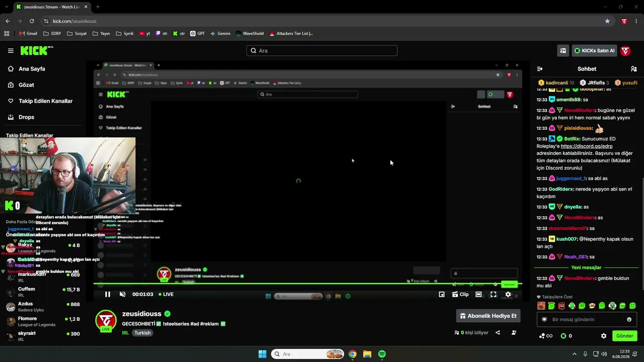This screenshot has width=644, height=362.
Task: Open the Ana Sayfa home page
Action: tap(32, 69)
